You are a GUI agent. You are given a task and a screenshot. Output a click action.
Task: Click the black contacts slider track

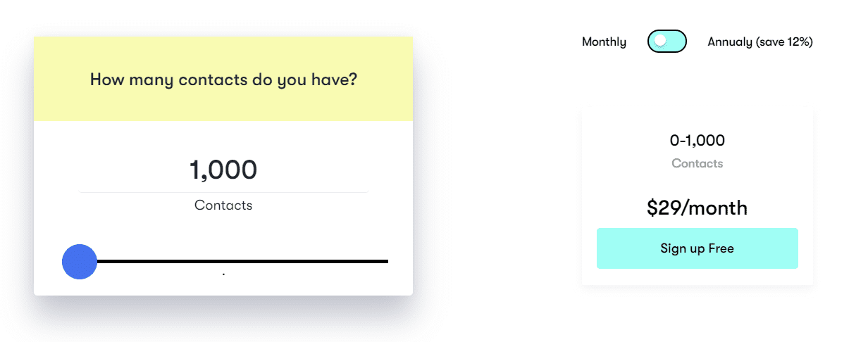pyautogui.click(x=282, y=262)
